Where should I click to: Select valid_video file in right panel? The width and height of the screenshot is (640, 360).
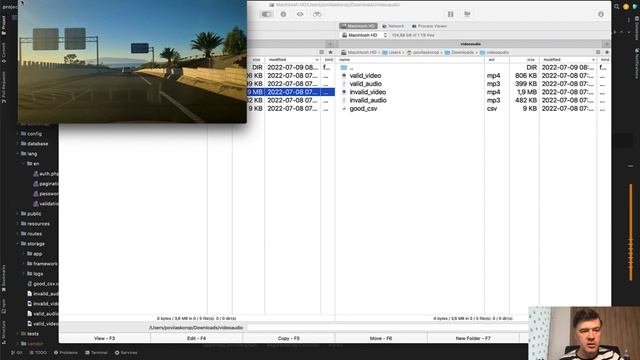point(473,76)
